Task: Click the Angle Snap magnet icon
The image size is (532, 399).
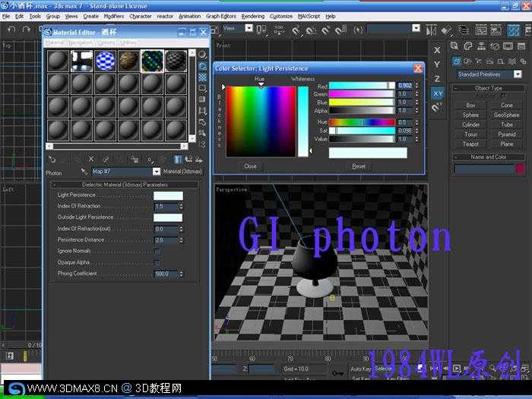Action: [310, 31]
